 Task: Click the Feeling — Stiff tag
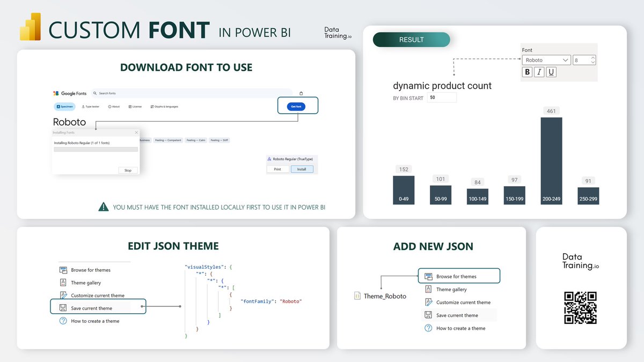pyautogui.click(x=219, y=140)
